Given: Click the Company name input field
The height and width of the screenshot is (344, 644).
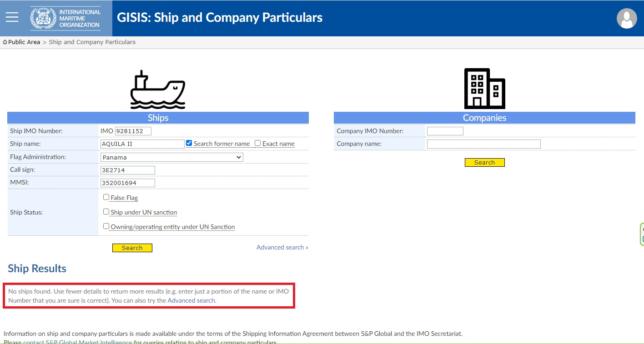Looking at the screenshot, I should 483,144.
